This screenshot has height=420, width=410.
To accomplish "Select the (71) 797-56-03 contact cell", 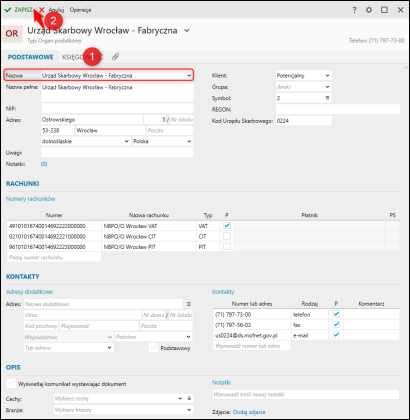I will (252, 325).
